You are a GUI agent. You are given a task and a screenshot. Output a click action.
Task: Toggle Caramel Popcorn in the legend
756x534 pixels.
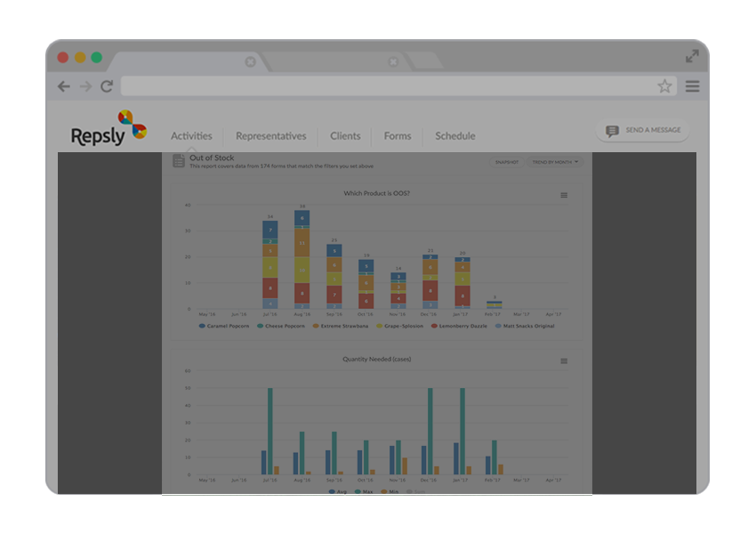227,326
